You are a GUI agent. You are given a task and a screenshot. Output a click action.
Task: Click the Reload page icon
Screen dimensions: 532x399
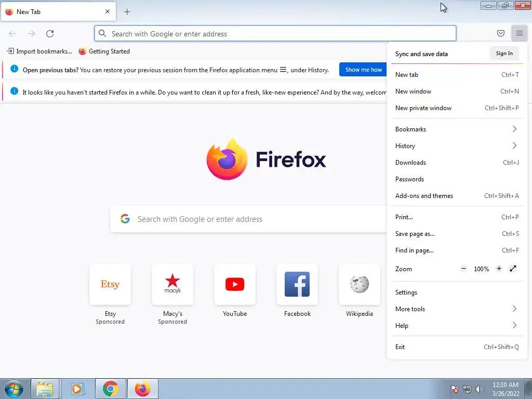[x=50, y=34]
